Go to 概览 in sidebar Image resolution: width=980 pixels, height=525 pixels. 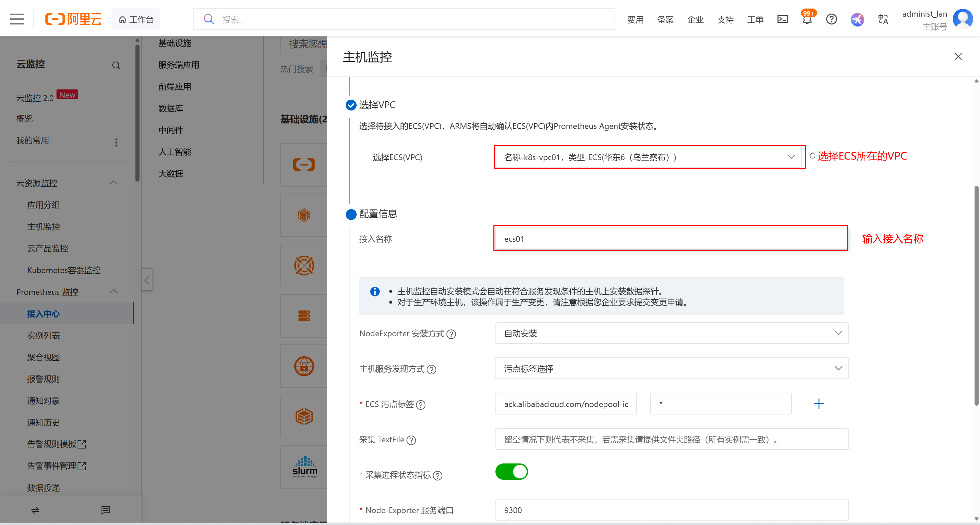pyautogui.click(x=24, y=119)
